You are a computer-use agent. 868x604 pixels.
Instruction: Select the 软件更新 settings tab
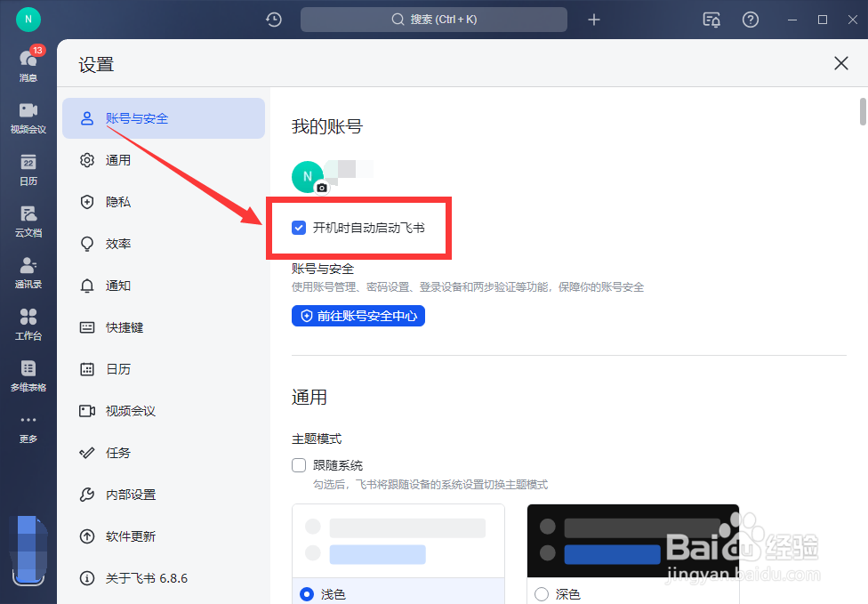tap(164, 536)
